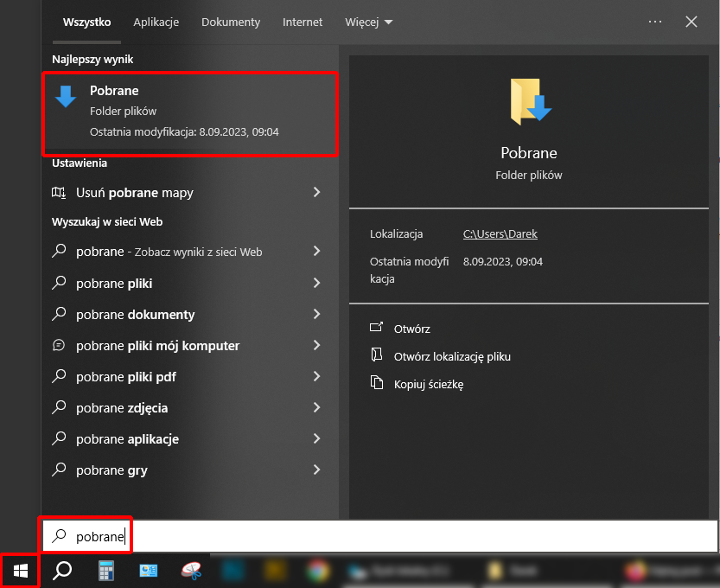Switch to the Aplikacje tab

[x=156, y=22]
